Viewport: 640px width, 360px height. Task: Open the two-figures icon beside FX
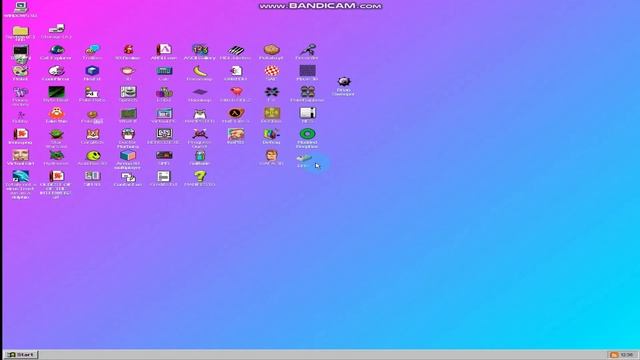coord(307,92)
